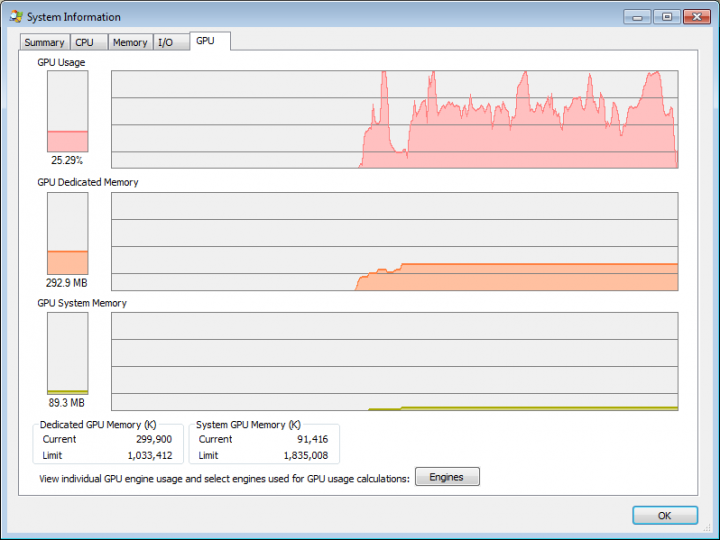Select the 89.3 MB system memory value
Image resolution: width=720 pixels, height=540 pixels.
67,403
